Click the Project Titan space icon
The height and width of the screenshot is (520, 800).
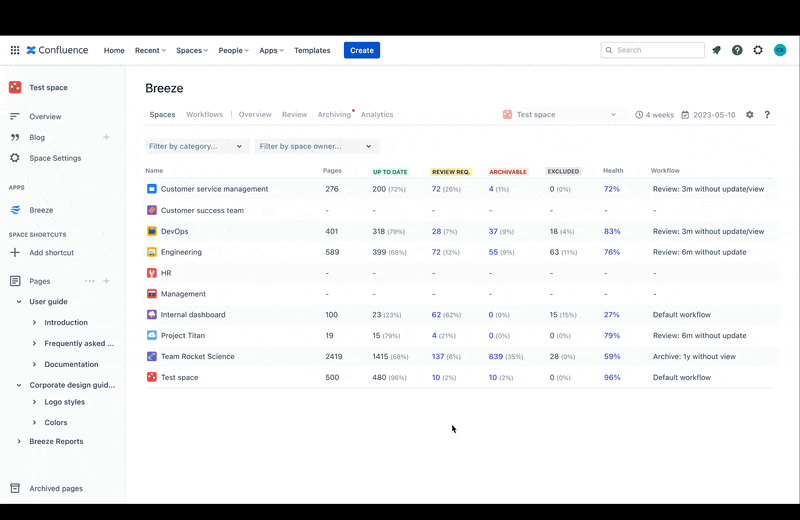click(x=152, y=336)
